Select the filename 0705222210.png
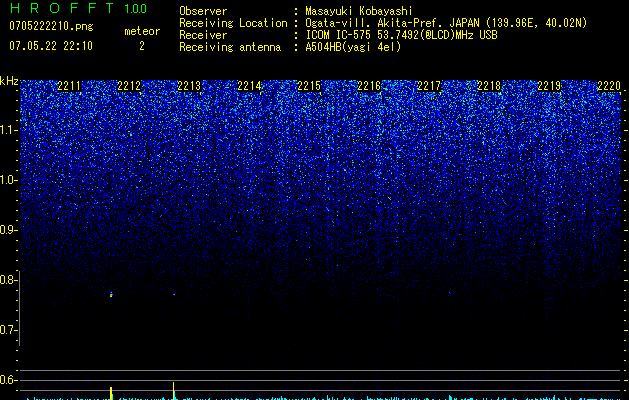 coord(51,26)
